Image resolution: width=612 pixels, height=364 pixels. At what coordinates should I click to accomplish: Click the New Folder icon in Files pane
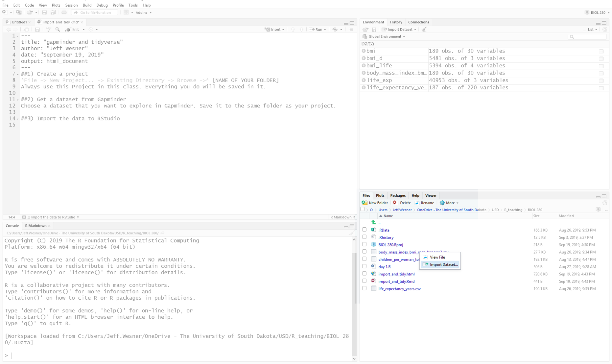(365, 203)
